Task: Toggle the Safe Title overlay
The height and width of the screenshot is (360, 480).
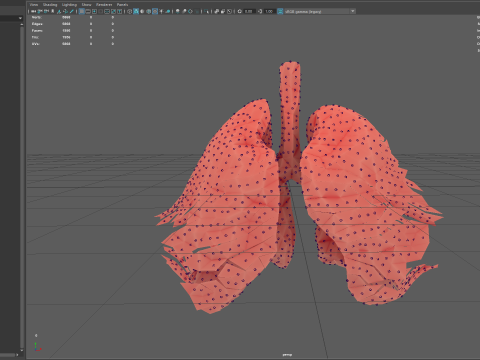Action: click(x=119, y=11)
